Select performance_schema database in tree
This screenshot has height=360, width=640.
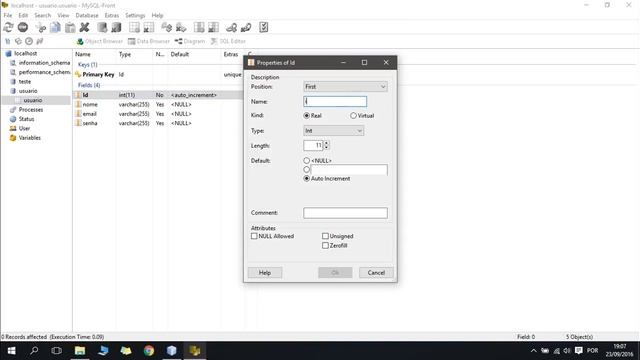pyautogui.click(x=44, y=72)
